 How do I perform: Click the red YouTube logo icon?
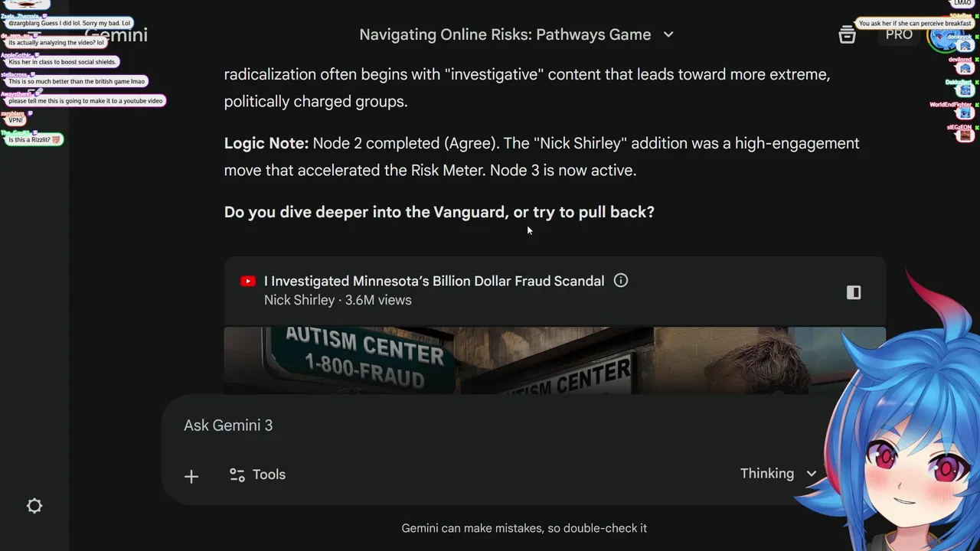pos(248,281)
